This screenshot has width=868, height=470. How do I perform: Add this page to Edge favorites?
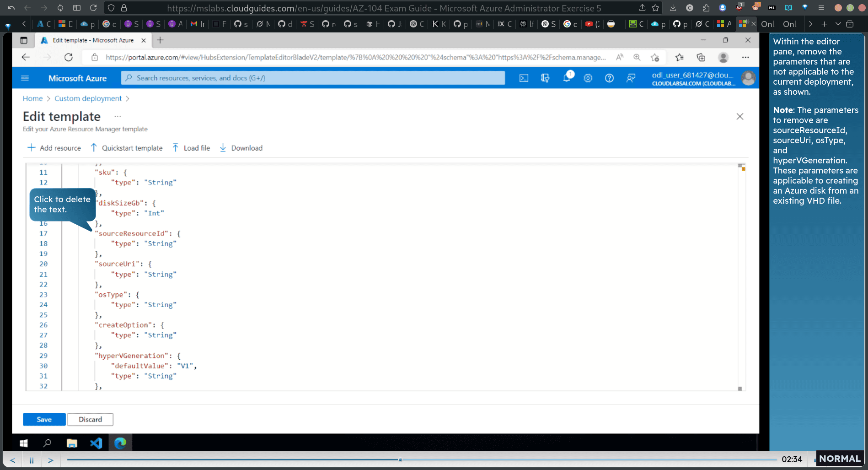(x=655, y=57)
